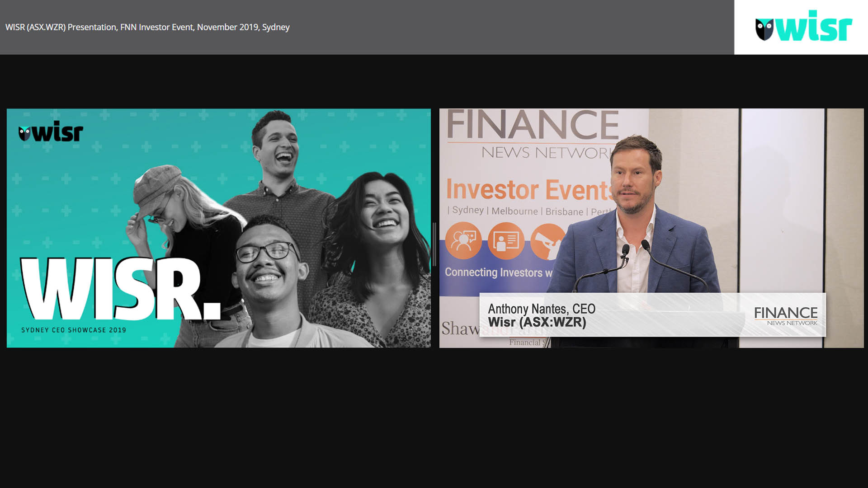Click the 'Investor Events' orange banner text

point(528,190)
